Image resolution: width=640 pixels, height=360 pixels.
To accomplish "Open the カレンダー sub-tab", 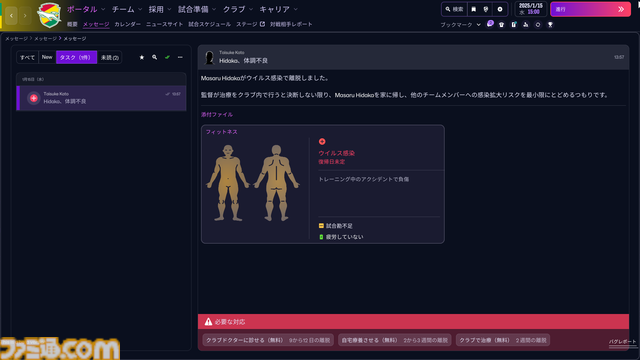I will (127, 24).
